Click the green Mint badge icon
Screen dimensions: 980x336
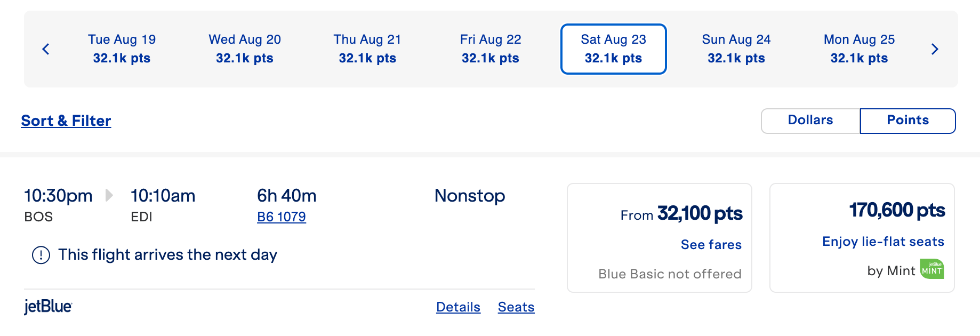point(932,269)
